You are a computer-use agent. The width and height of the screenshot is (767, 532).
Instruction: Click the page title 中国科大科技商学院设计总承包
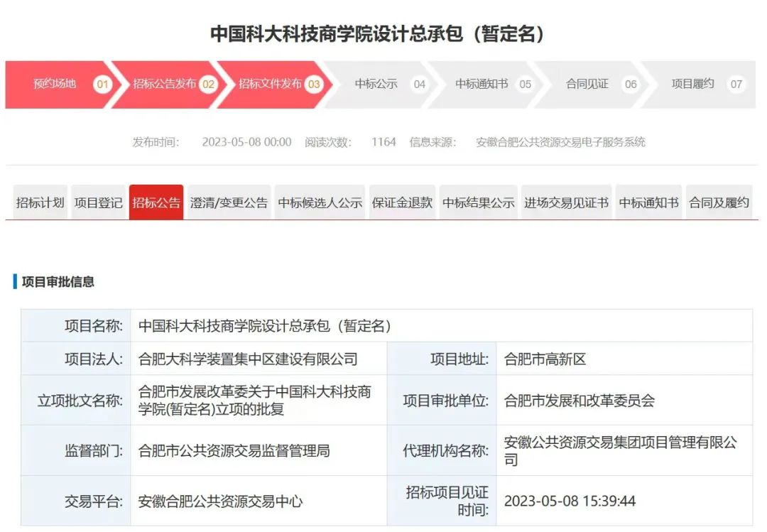(x=377, y=34)
